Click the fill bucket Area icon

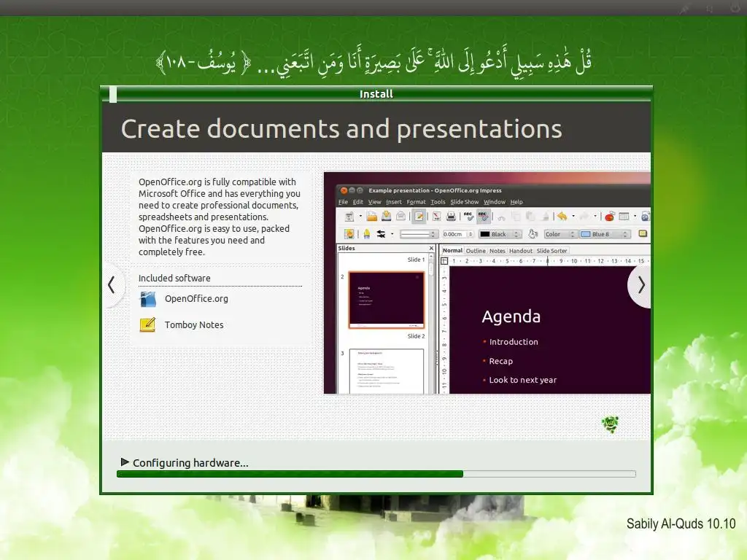pyautogui.click(x=533, y=234)
